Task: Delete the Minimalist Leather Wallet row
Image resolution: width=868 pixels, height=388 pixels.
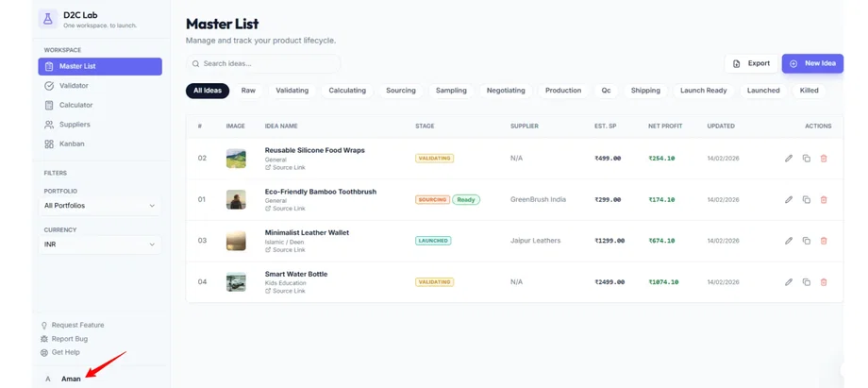Action: click(824, 241)
